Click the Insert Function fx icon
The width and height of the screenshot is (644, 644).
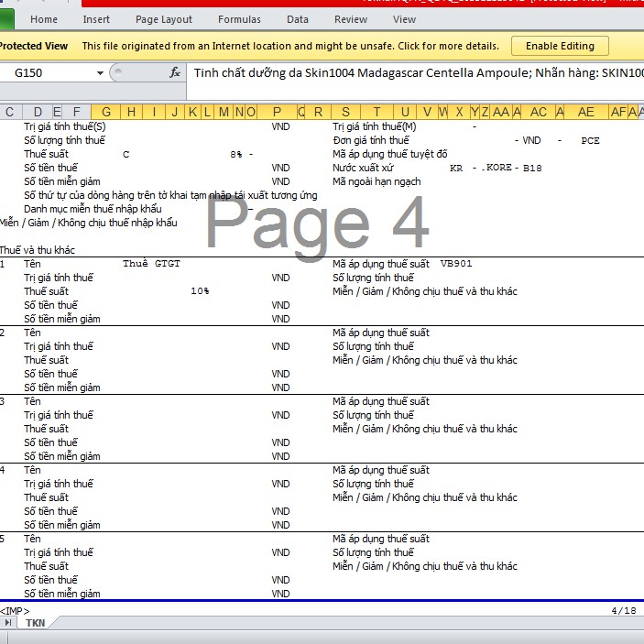pyautogui.click(x=175, y=72)
